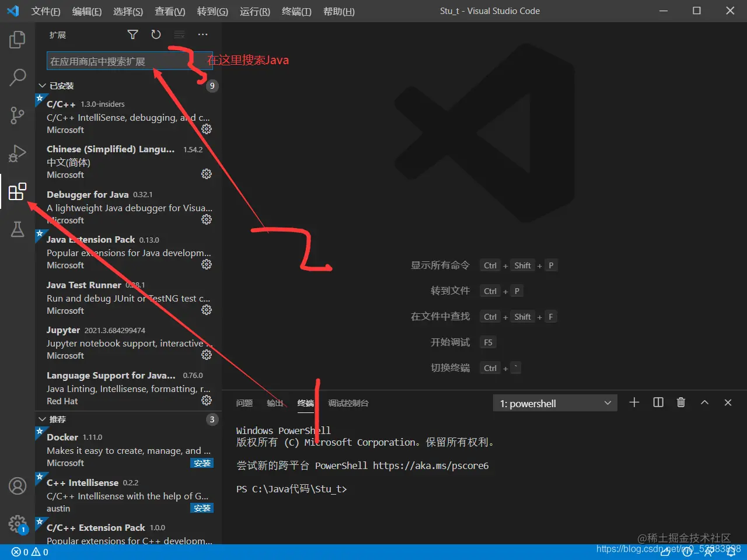Open the gear for Debugger for Java

207,219
